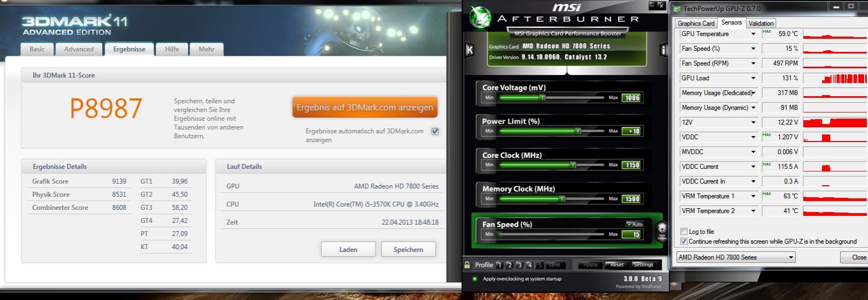Click the VDDC sensor graph
The width and height of the screenshot is (868, 300).
point(835,137)
